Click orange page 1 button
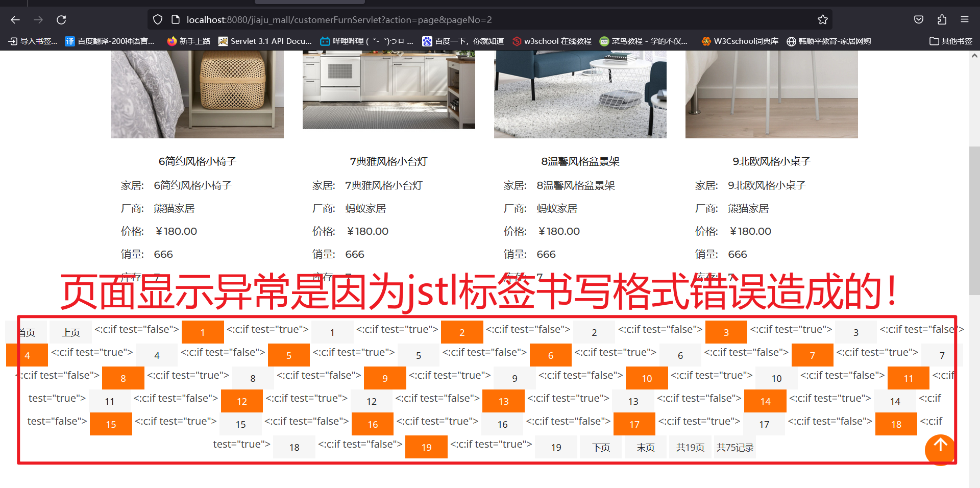Image resolution: width=980 pixels, height=488 pixels. coord(203,332)
